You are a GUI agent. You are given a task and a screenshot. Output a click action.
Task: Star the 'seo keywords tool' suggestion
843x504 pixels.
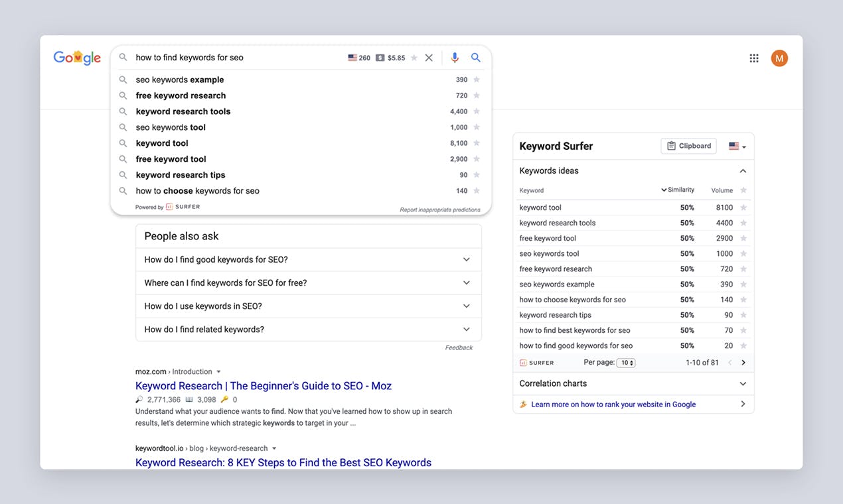tap(477, 127)
